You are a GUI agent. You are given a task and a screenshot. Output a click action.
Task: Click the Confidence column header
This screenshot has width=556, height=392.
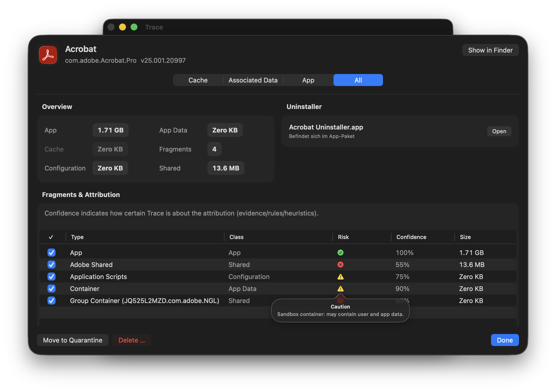point(411,237)
